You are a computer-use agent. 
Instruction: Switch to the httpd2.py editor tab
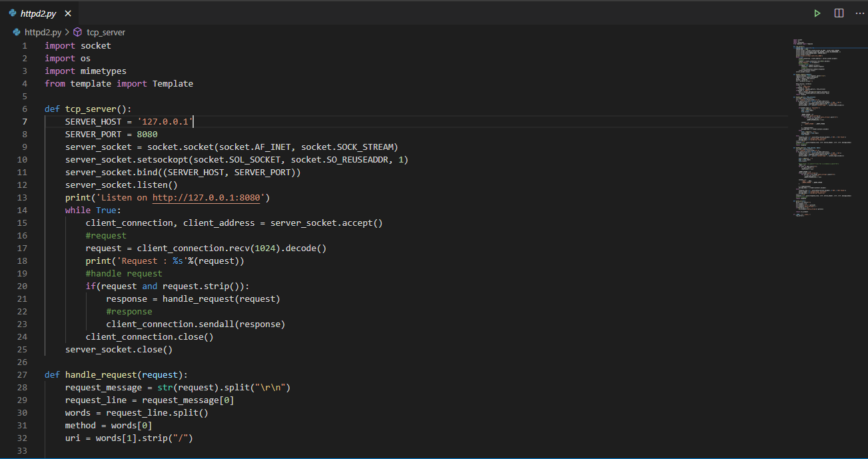click(x=39, y=12)
